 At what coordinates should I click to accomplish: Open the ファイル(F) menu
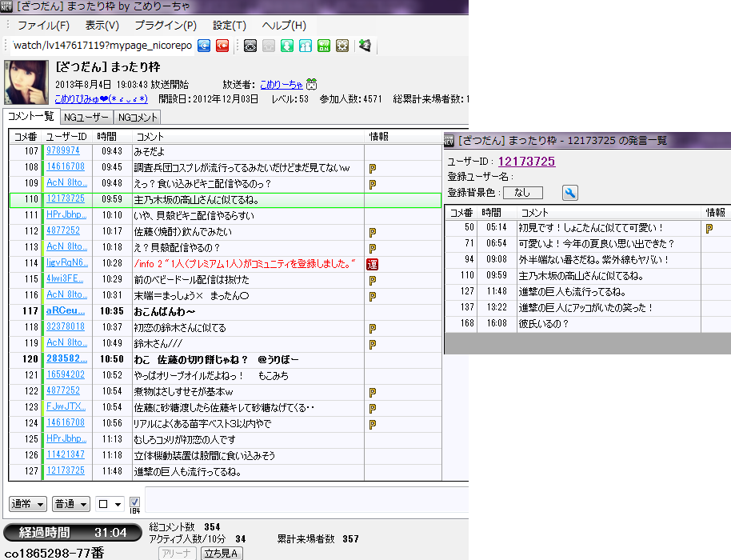pyautogui.click(x=43, y=25)
